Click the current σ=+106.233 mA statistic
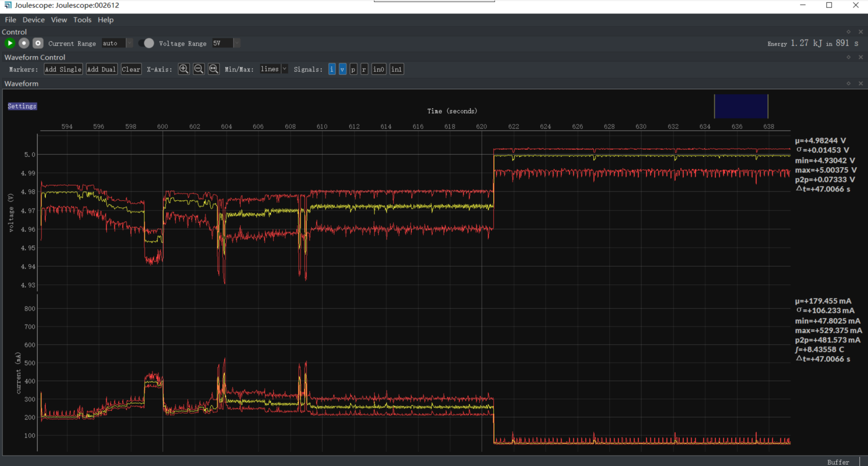 pyautogui.click(x=825, y=311)
